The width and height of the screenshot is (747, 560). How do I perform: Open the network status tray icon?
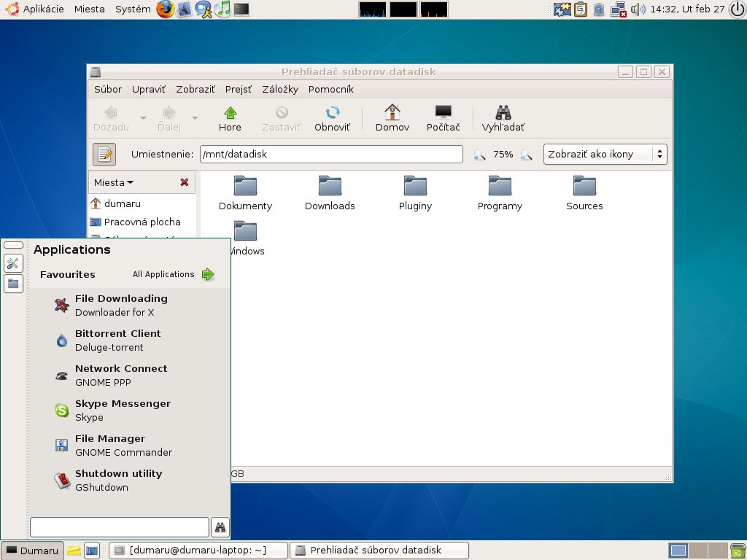coord(619,9)
